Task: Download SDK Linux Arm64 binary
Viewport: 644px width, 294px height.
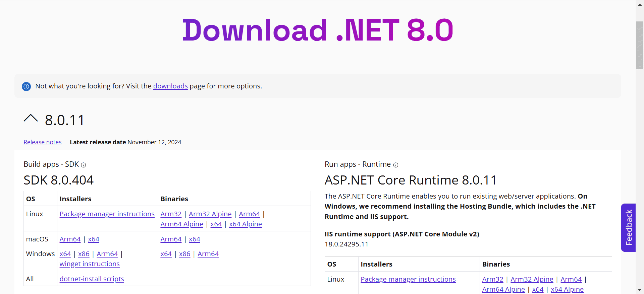Action: coord(249,214)
